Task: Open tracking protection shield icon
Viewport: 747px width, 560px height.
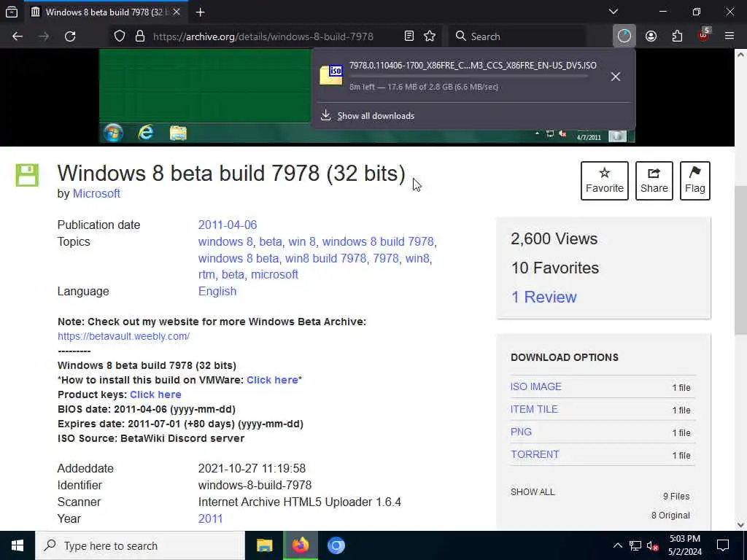Action: [x=120, y=36]
